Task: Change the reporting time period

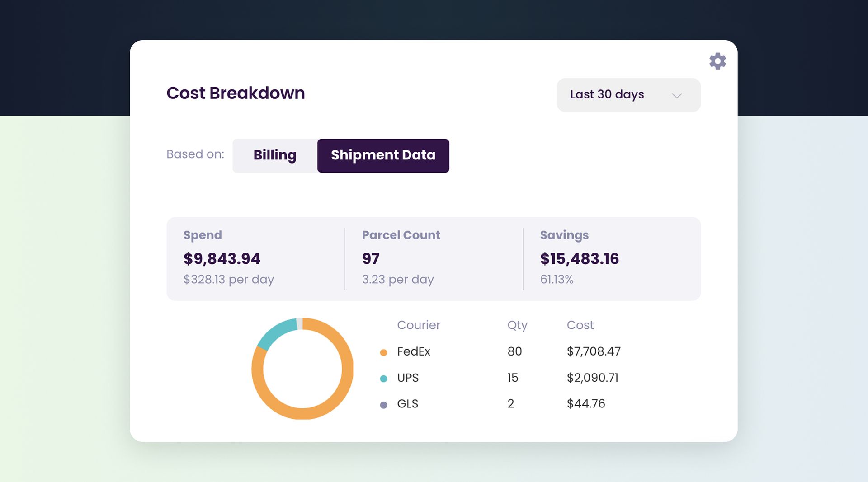Action: coord(628,95)
